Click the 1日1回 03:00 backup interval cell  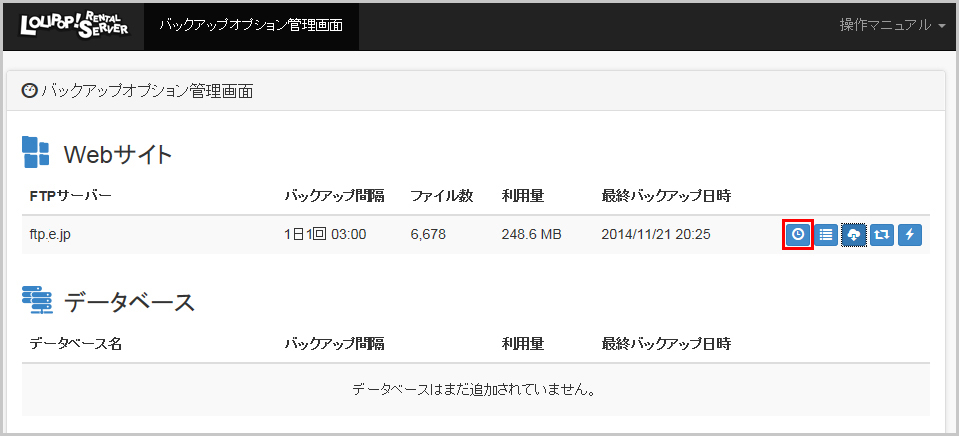(325, 235)
